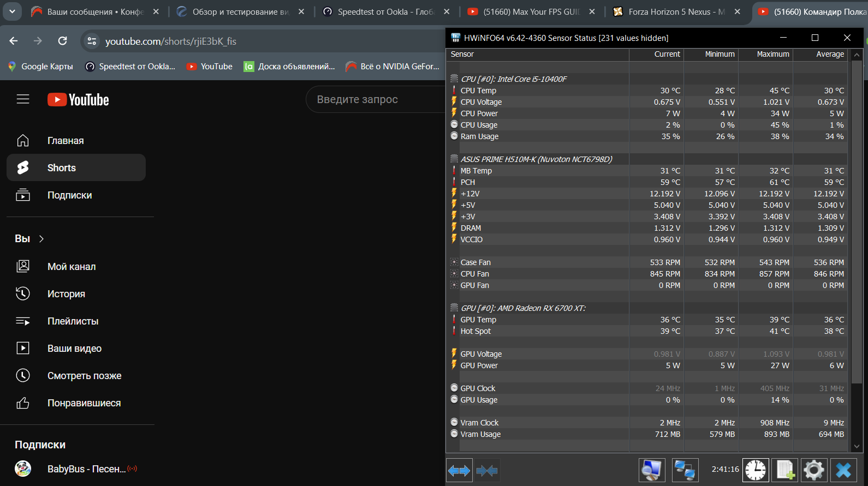The width and height of the screenshot is (868, 486).
Task: Click the HWiNFO scrollbar up arrow
Action: click(x=857, y=55)
